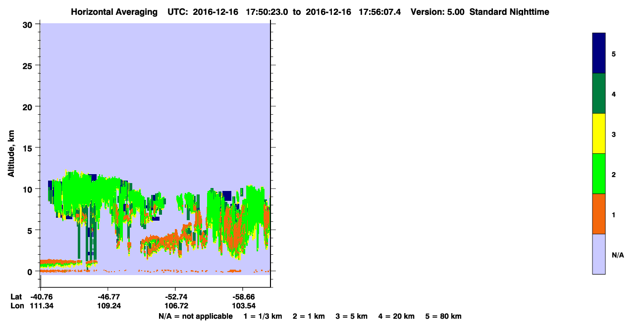The image size is (644, 330).
Task: Click latitude value -40.76
Action: pos(41,296)
